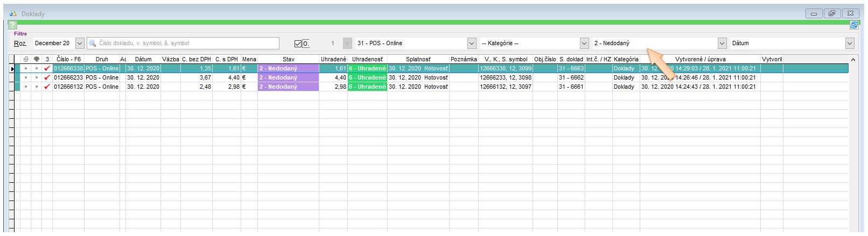Click the Roz. filter button
Viewport: 868px width, 236px height.
click(20, 43)
